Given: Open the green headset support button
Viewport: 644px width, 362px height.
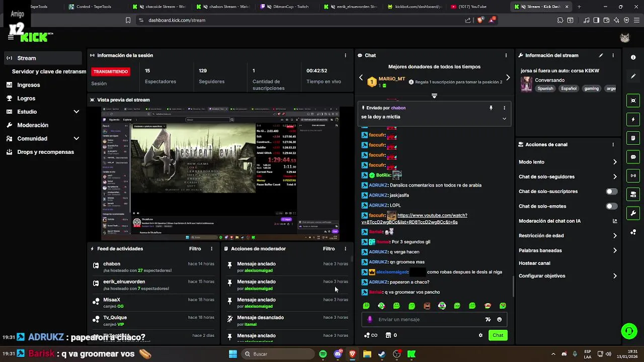Looking at the screenshot, I should (x=629, y=331).
